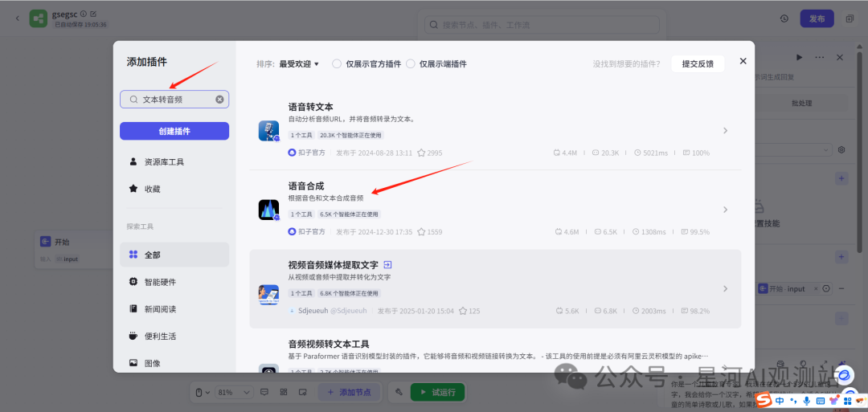Click the 音频视频转文本工具 plugin title
This screenshot has height=412, width=868.
(x=329, y=344)
